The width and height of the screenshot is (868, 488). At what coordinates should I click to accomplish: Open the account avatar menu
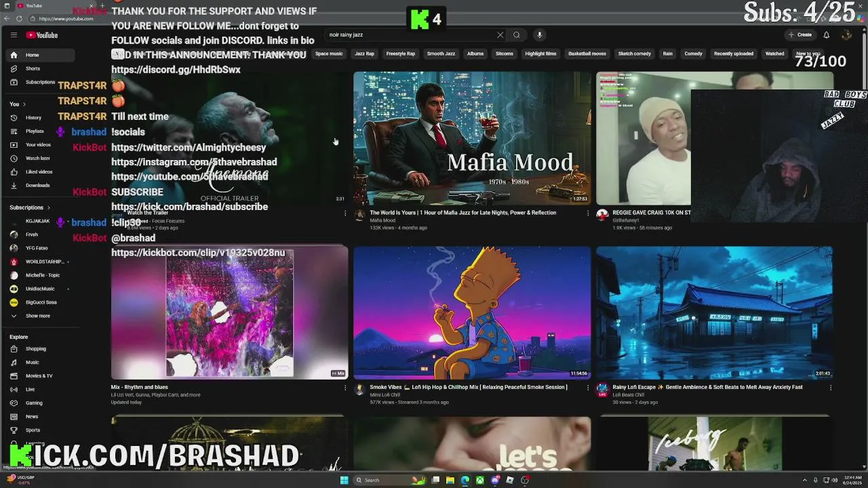pyautogui.click(x=846, y=35)
